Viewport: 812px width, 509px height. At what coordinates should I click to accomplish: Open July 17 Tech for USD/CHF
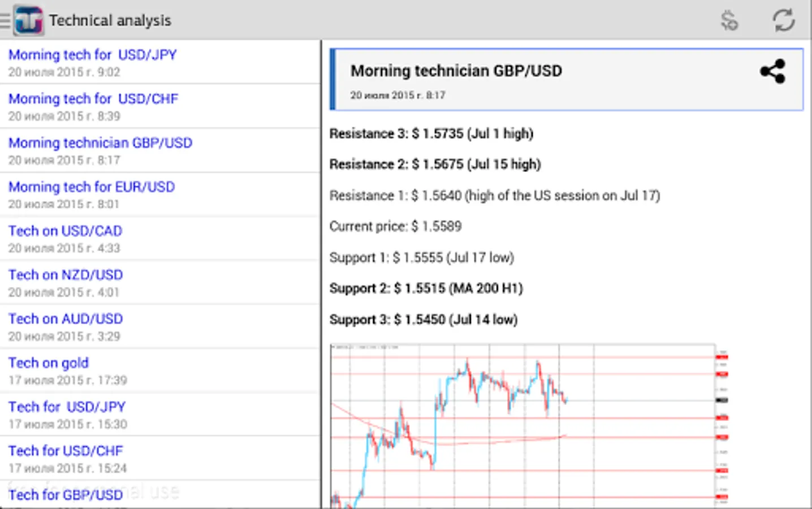(x=66, y=451)
